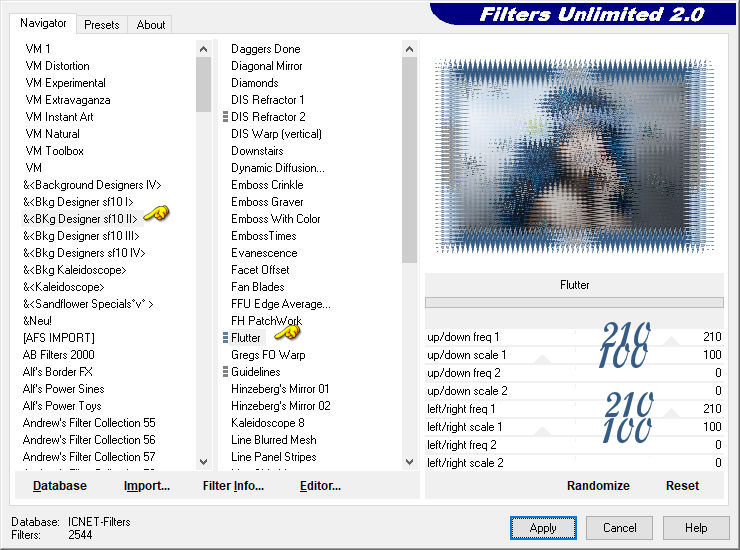This screenshot has width=740, height=550.
Task: Open Help
Action: pos(696,528)
